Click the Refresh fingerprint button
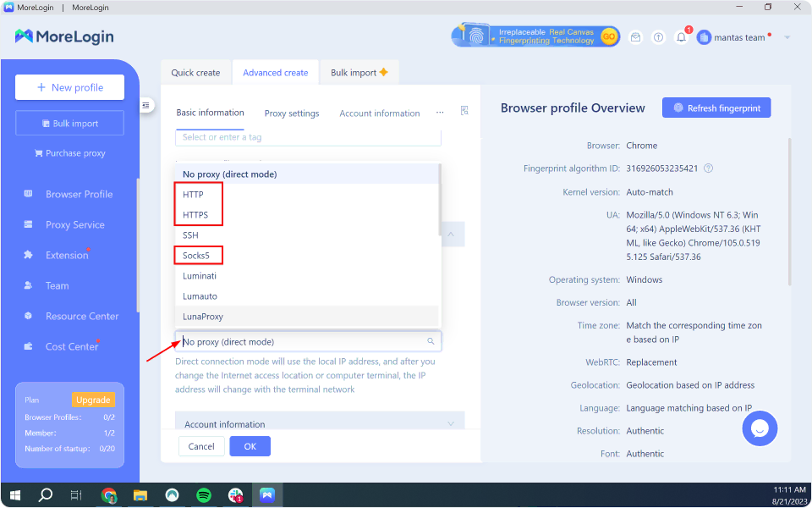Viewport: 812px width, 508px height. pyautogui.click(x=716, y=108)
